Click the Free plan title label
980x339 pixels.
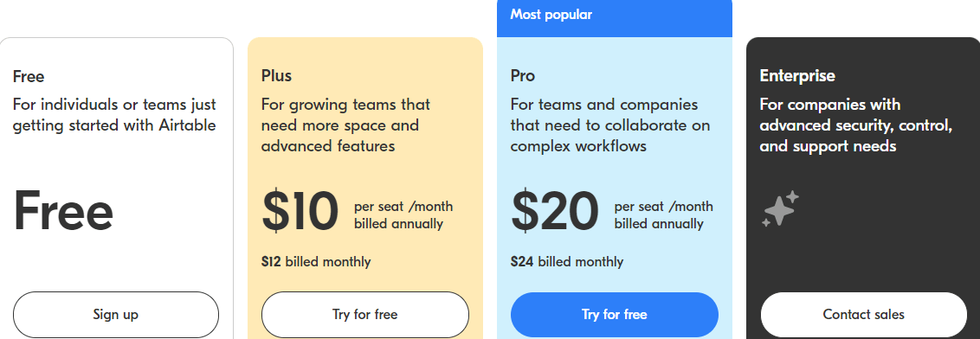[29, 77]
